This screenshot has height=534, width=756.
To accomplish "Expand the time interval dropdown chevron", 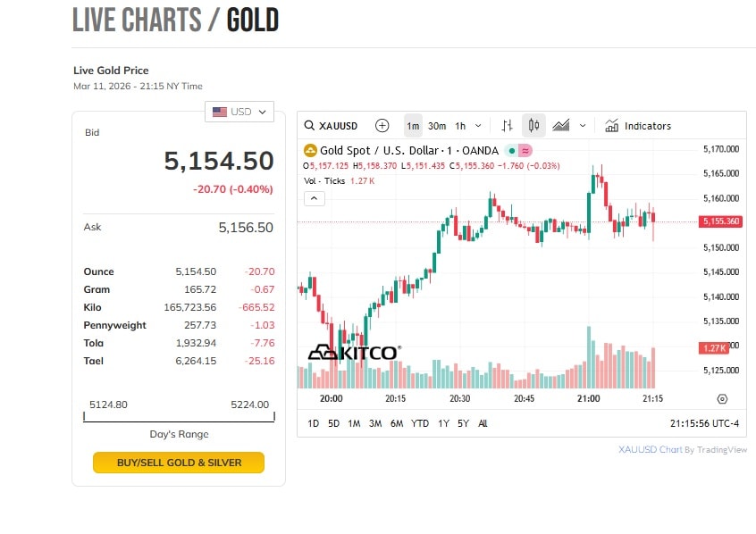I will [479, 126].
